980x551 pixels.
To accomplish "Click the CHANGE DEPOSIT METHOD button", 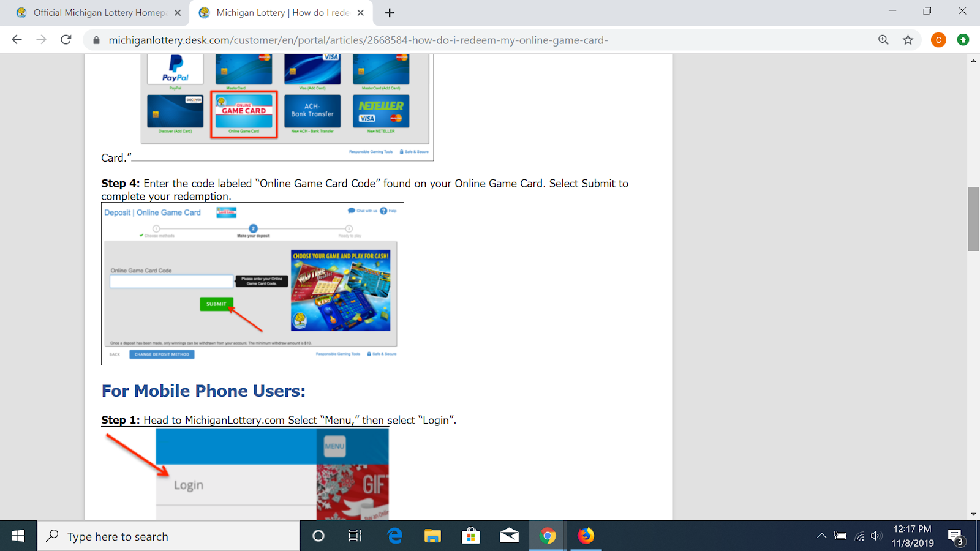I will 162,354.
